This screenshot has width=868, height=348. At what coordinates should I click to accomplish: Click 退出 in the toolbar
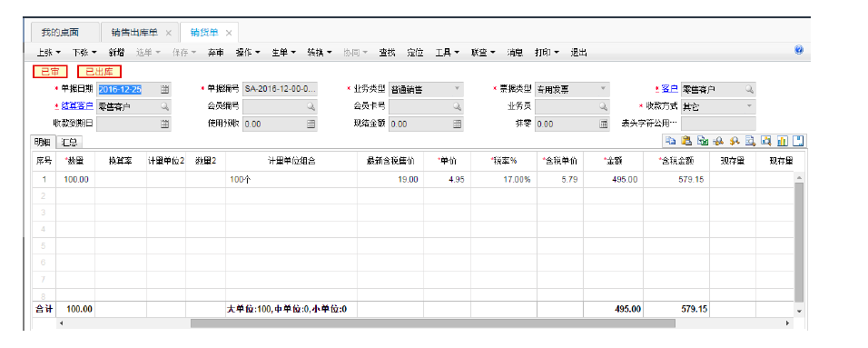click(x=578, y=53)
